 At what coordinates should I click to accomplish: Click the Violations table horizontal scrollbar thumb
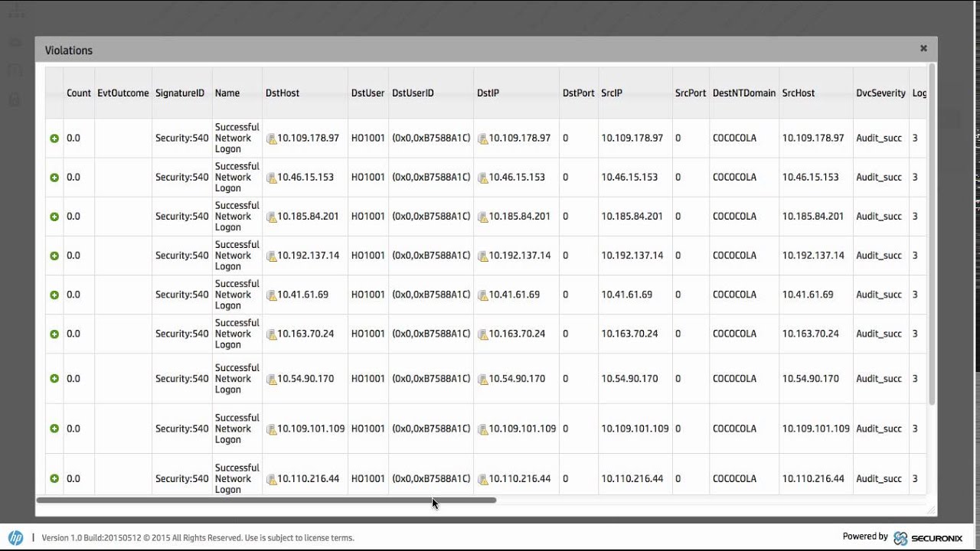click(266, 500)
